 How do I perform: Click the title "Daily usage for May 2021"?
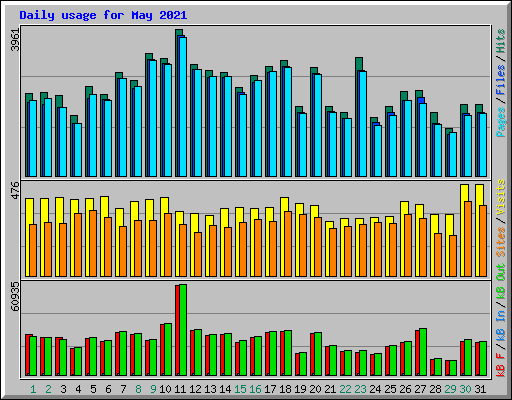coord(103,15)
